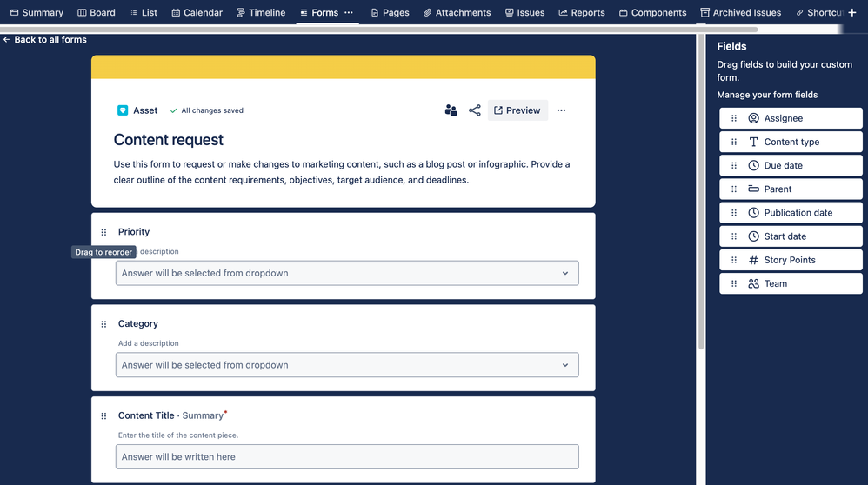Switch to Attachments tab

pos(457,12)
